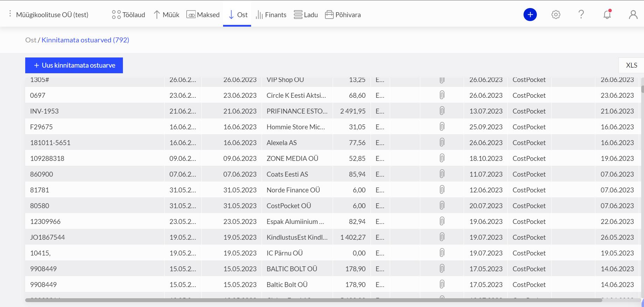Open the Finants menu
This screenshot has width=644, height=307.
tap(271, 15)
